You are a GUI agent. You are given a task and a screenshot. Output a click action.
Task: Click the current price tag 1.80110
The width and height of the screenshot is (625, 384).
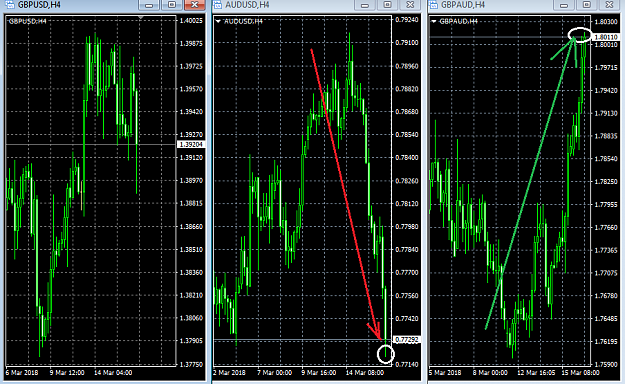606,37
